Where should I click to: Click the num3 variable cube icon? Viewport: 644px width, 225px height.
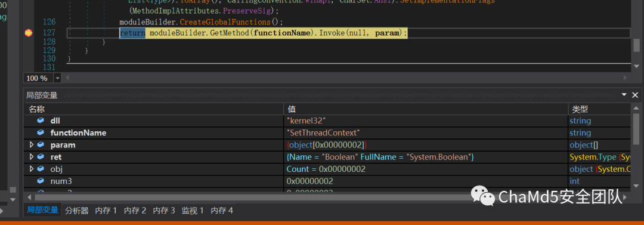pyautogui.click(x=41, y=181)
